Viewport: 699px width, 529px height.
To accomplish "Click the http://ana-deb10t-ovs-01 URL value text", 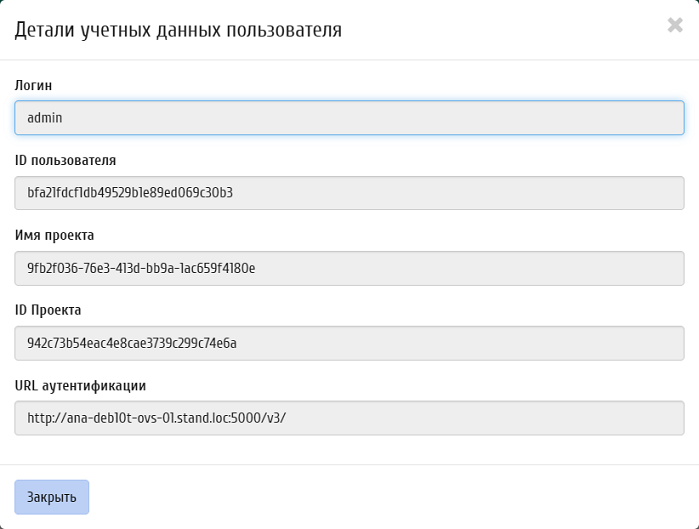I will pyautogui.click(x=156, y=418).
